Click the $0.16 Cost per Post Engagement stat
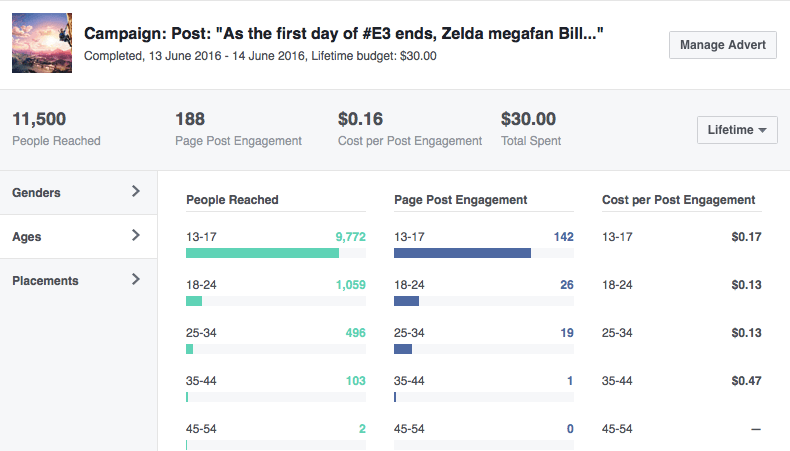The width and height of the screenshot is (790, 451). 410,129
